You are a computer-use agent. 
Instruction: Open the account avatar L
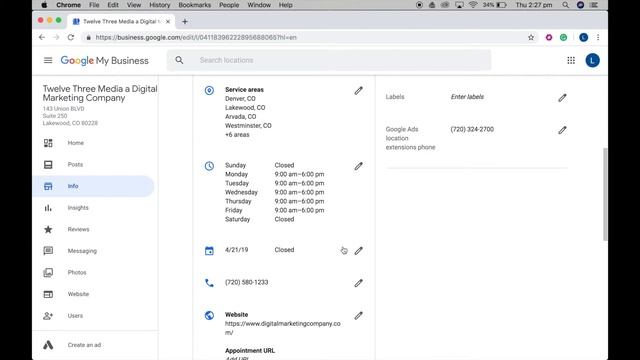coord(592,60)
